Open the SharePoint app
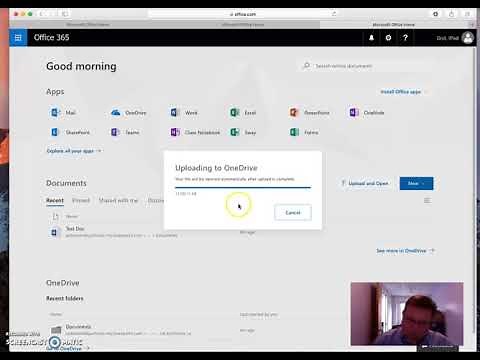The height and width of the screenshot is (360, 480). click(70, 132)
